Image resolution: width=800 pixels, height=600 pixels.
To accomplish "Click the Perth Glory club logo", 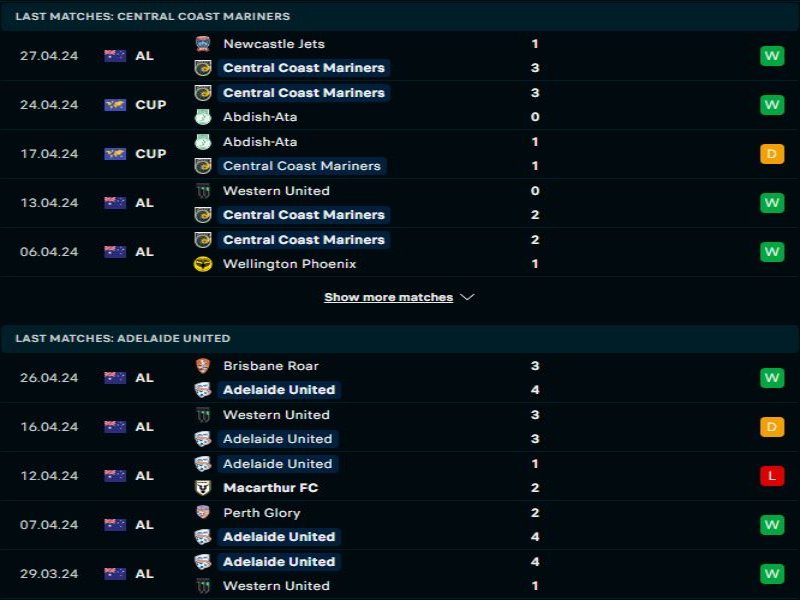I will [x=203, y=512].
